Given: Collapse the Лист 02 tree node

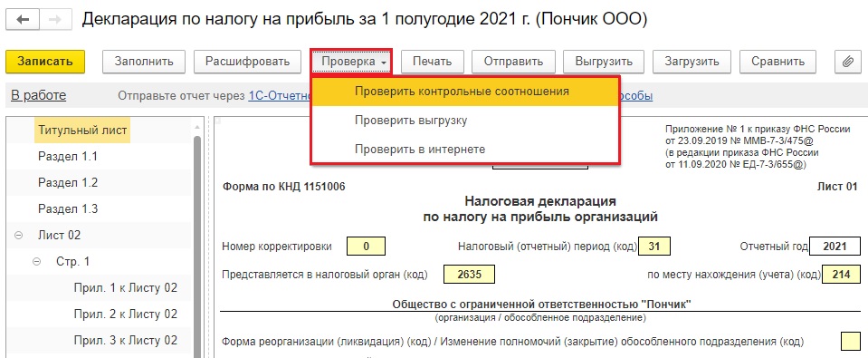Looking at the screenshot, I should 18,236.
